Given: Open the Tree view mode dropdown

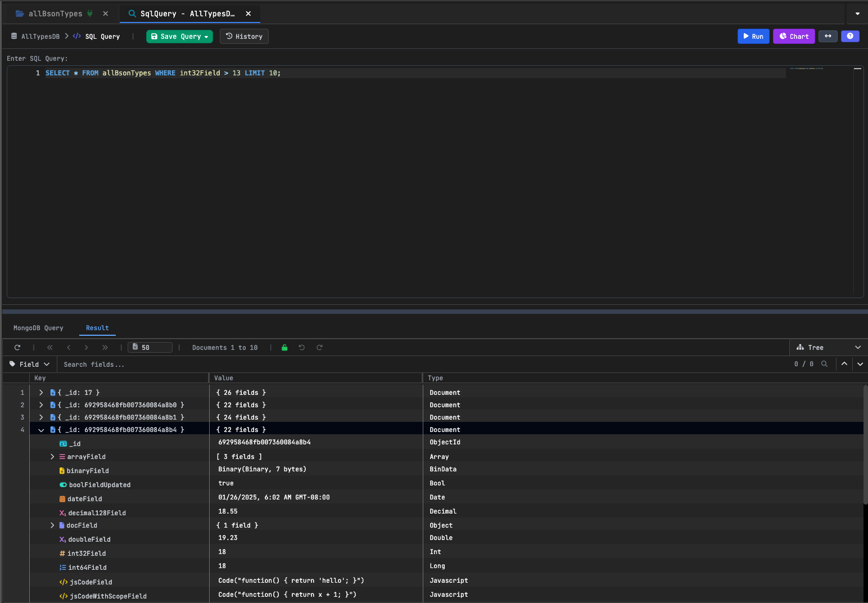Looking at the screenshot, I should pyautogui.click(x=828, y=347).
